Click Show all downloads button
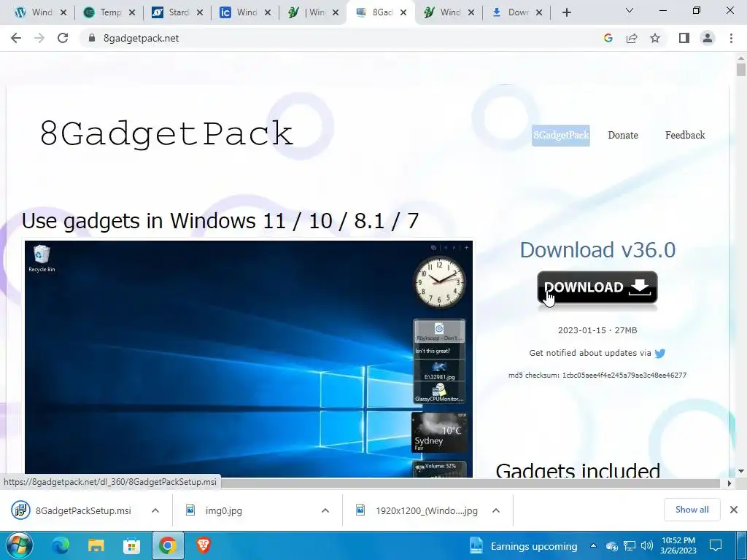747x560 pixels. [x=692, y=510]
